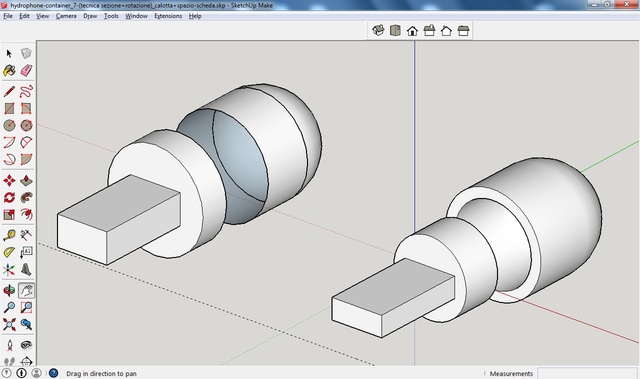Click the geo-location status bar icon
Image resolution: width=640 pixels, height=379 pixels.
point(7,373)
